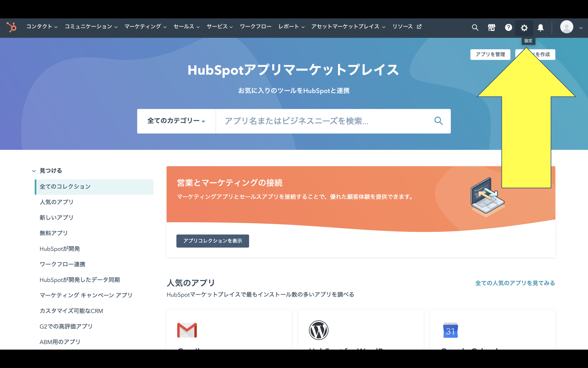Click the WordPress app logo
Image resolution: width=588 pixels, height=368 pixels.
pyautogui.click(x=319, y=330)
